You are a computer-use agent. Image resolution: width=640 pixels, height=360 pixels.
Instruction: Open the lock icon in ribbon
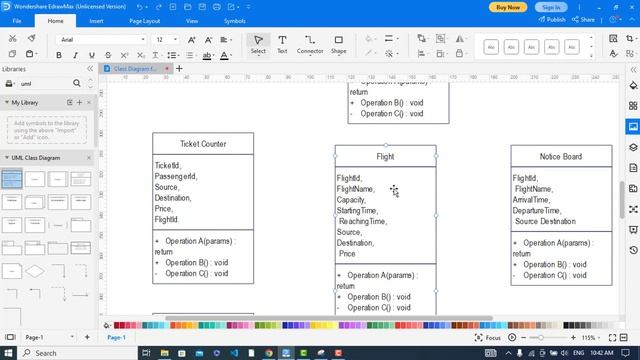(460, 53)
